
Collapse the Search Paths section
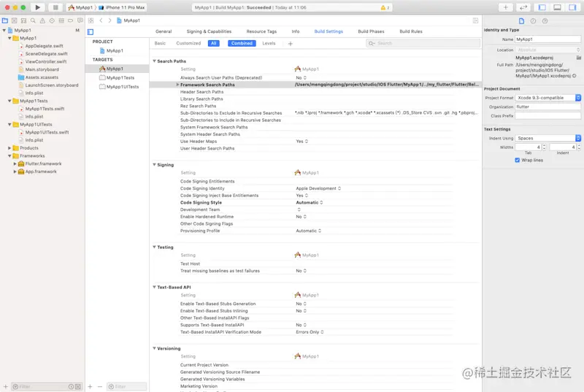coord(154,61)
